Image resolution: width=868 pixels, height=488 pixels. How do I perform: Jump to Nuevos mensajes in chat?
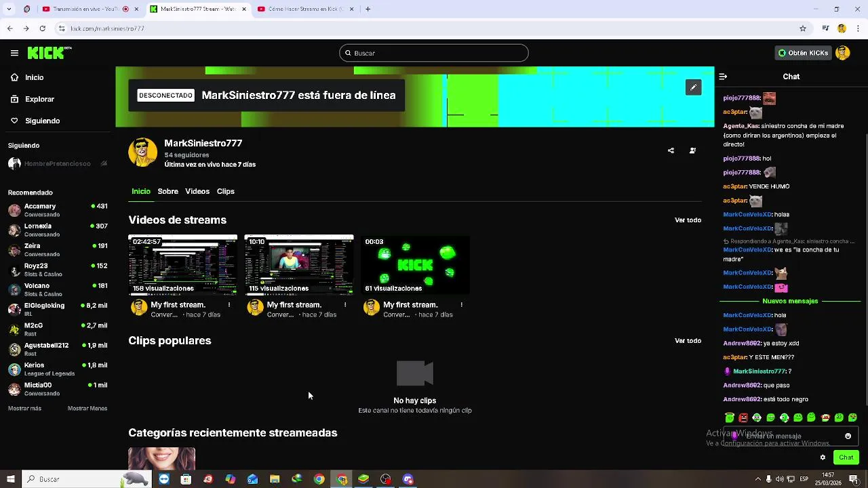tap(790, 301)
